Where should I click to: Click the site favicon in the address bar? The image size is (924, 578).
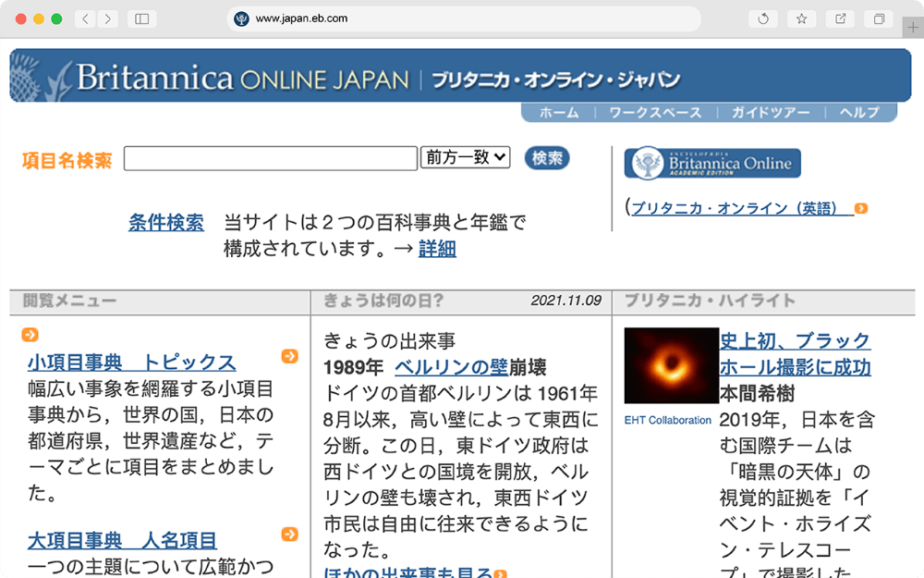click(x=241, y=18)
